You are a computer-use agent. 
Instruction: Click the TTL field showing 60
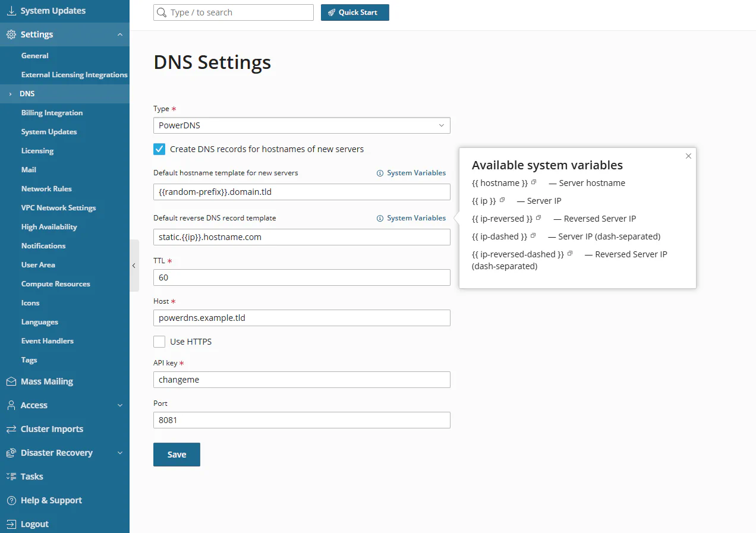302,277
